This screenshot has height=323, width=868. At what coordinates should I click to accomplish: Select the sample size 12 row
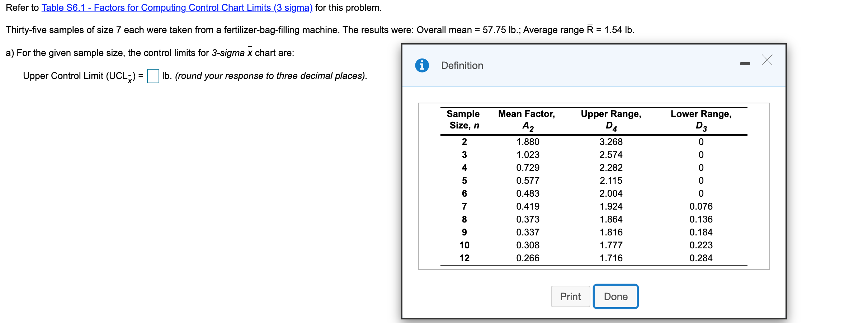click(464, 258)
